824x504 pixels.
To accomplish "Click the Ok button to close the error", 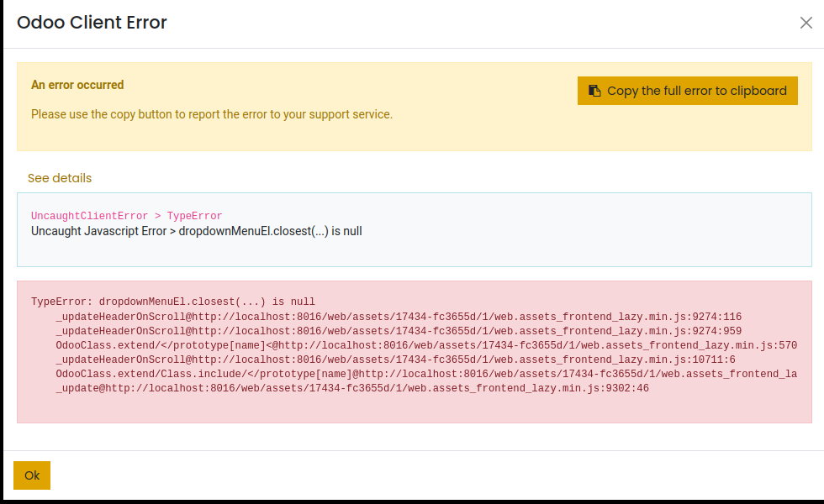I will tap(31, 475).
